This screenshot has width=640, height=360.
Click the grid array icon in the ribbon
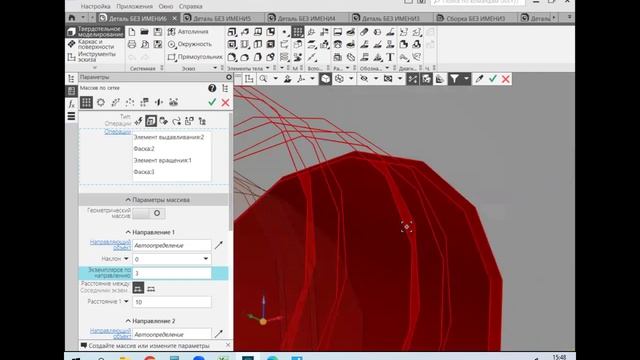click(298, 32)
